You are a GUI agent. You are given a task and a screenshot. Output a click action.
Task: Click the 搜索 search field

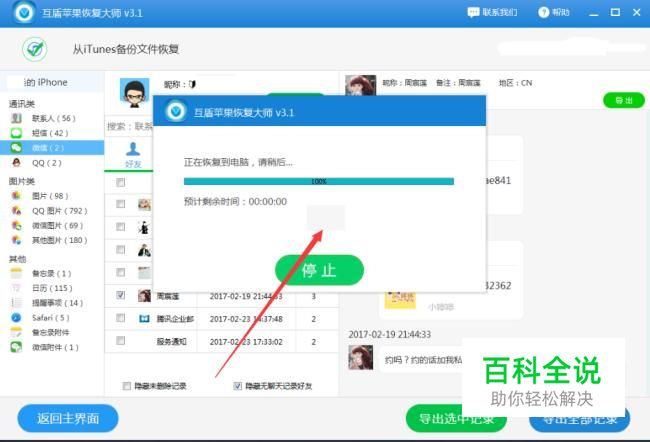(129, 126)
